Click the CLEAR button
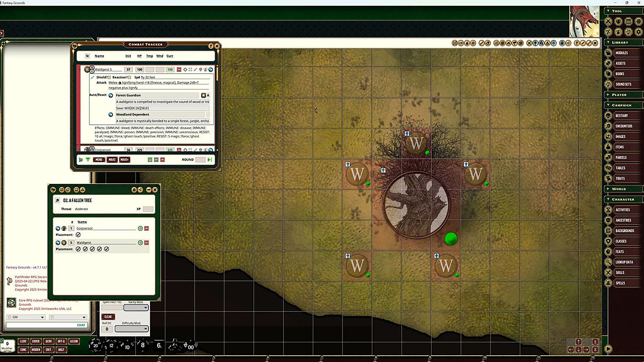644x362 pixels. pyautogui.click(x=108, y=316)
